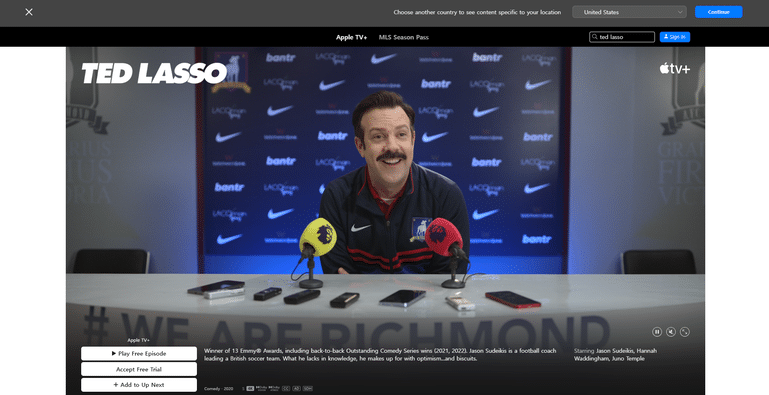This screenshot has height=395, width=769.
Task: Close the country selection banner
Action: click(x=29, y=12)
